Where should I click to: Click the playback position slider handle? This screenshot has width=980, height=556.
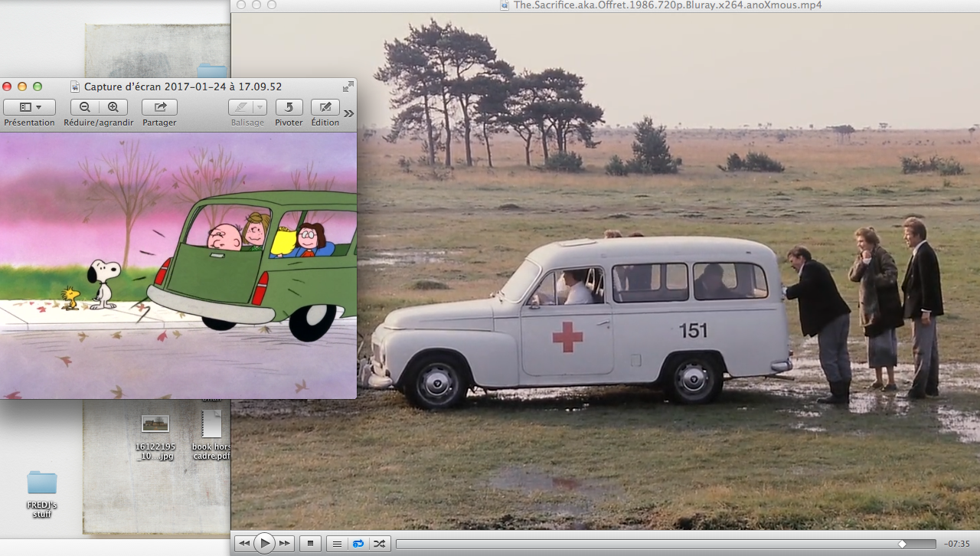(x=902, y=544)
